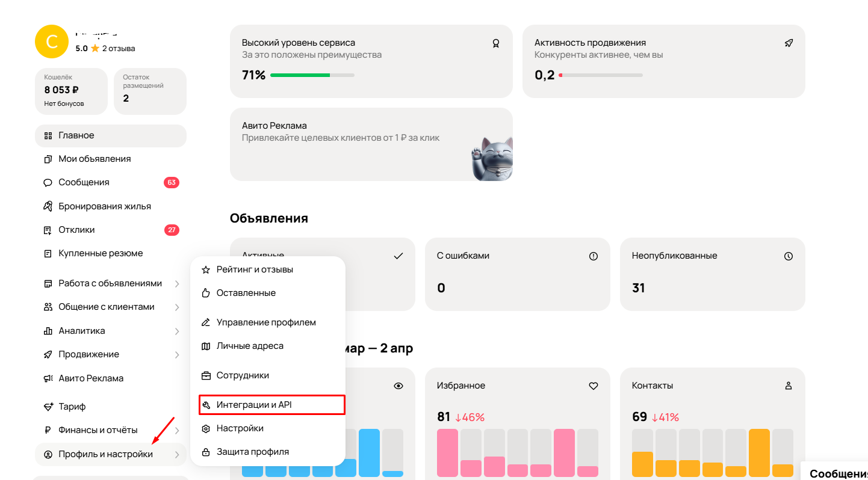
Task: Toggle the eye icon on views chart
Action: coord(398,386)
